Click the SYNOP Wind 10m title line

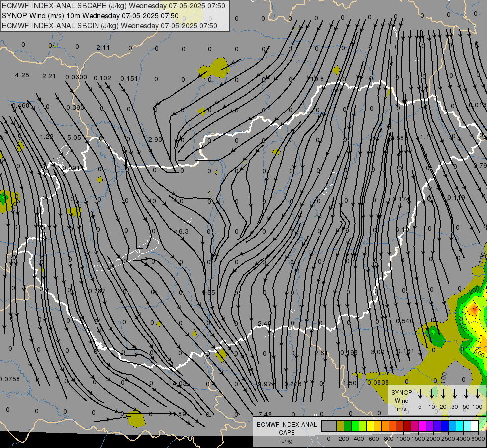coord(90,16)
